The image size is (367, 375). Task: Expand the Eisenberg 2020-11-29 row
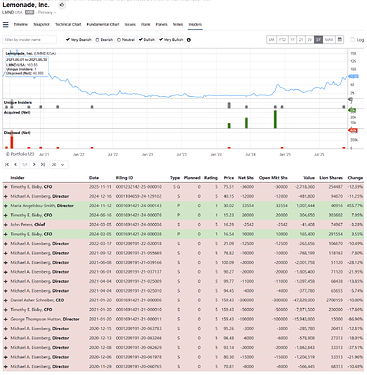click(x=6, y=367)
